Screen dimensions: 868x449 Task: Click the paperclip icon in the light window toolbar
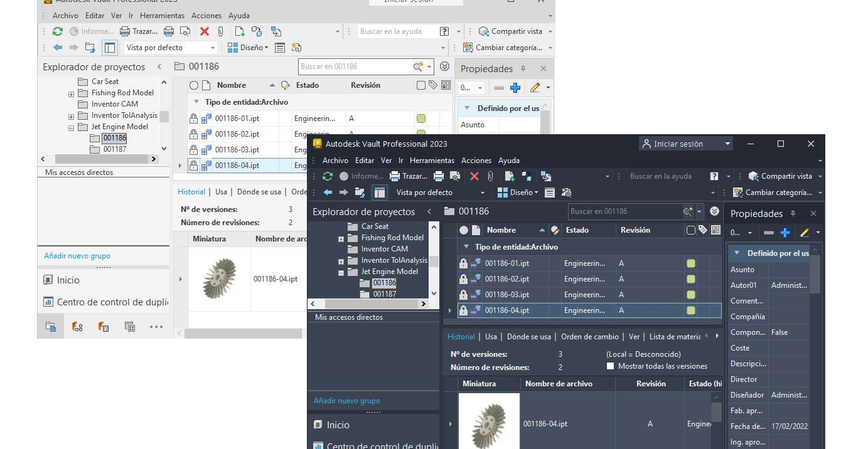(221, 31)
